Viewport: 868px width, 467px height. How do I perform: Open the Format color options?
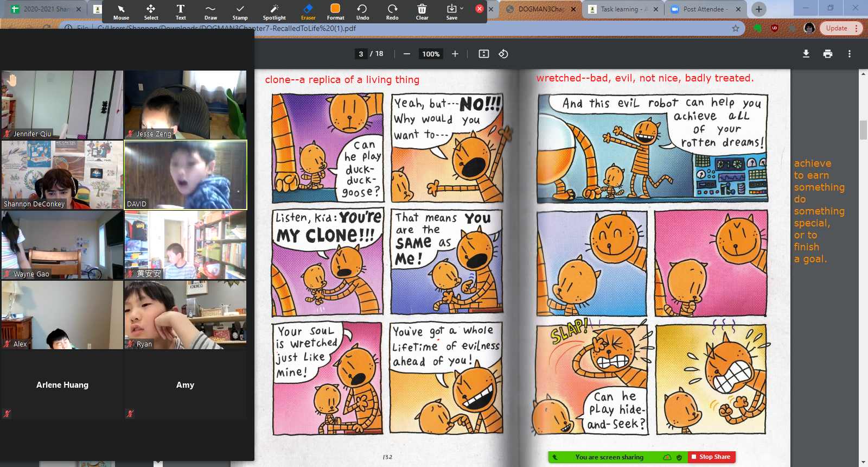pos(335,12)
